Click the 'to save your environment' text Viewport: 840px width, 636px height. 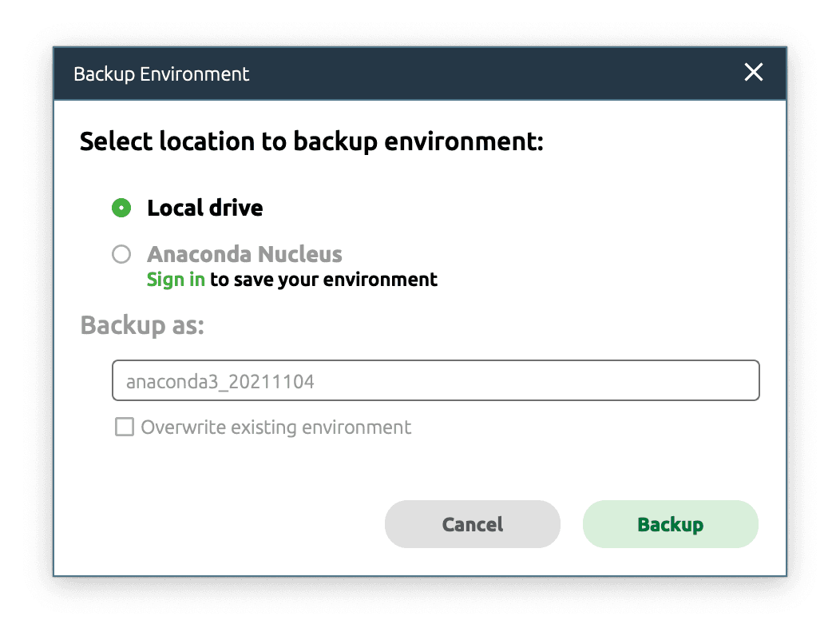click(323, 280)
